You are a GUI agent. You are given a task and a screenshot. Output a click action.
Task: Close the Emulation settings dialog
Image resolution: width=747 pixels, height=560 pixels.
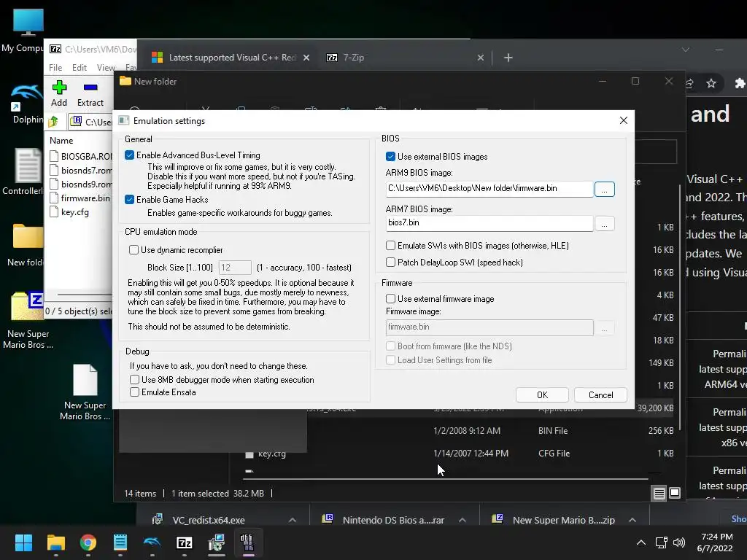(x=624, y=120)
